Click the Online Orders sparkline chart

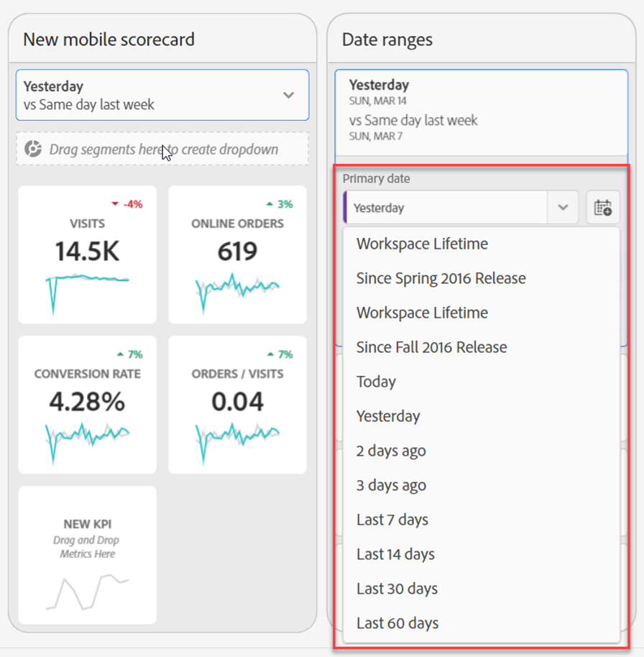pyautogui.click(x=238, y=293)
